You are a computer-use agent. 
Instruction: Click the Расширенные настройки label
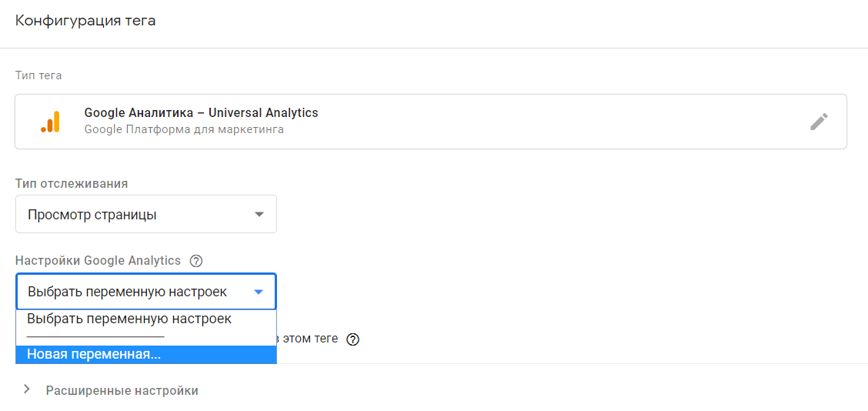(x=122, y=390)
